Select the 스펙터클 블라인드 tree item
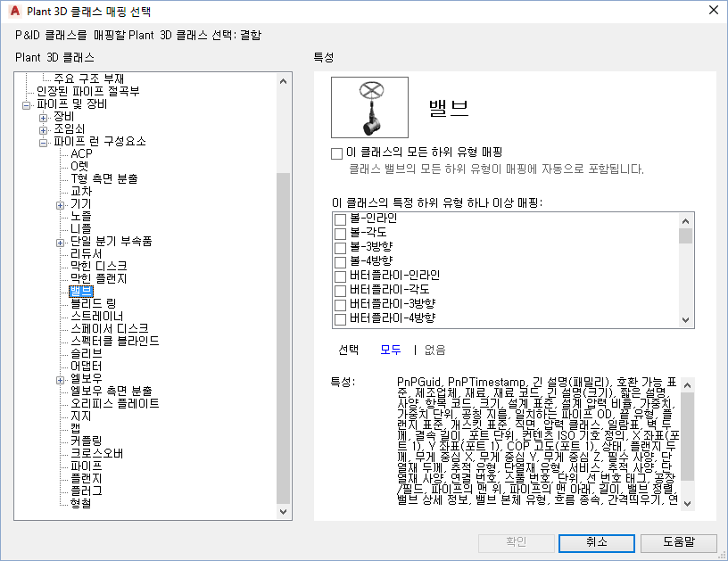Screen dimensions: 728x561 coord(115,341)
